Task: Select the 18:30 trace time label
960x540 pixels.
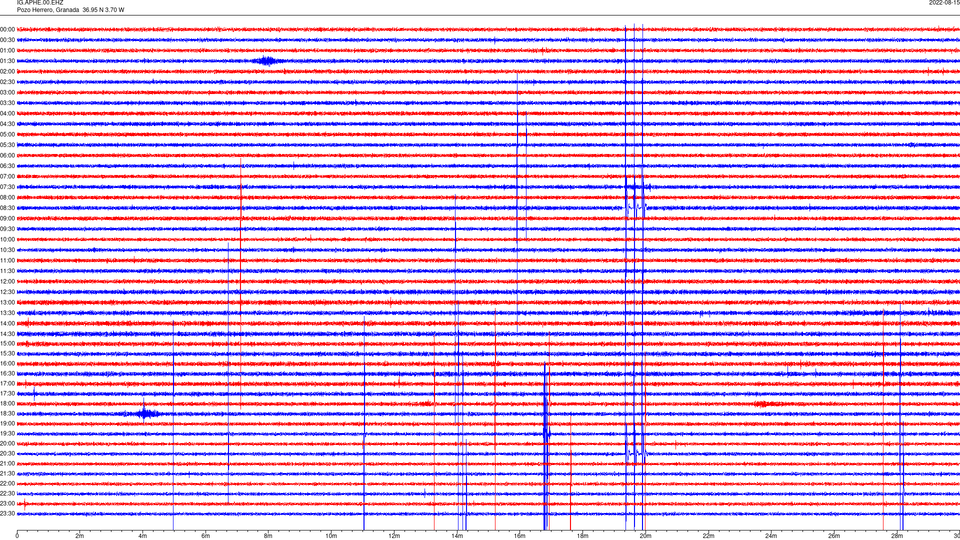Action: point(8,414)
